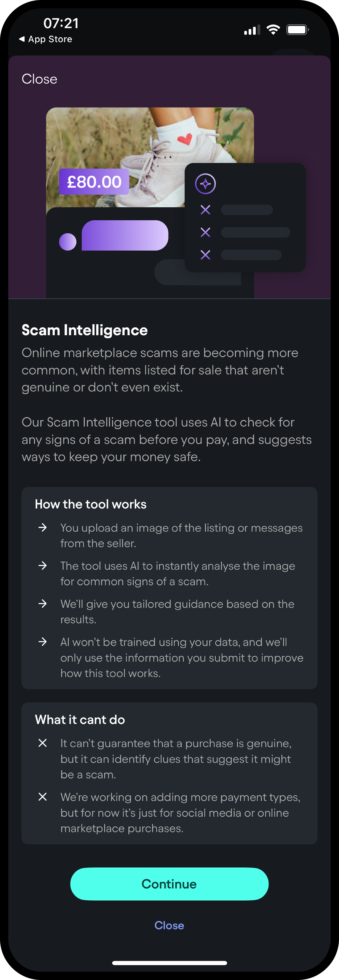Tap the 'What it cant do' heading
This screenshot has width=339, height=980.
tap(80, 719)
